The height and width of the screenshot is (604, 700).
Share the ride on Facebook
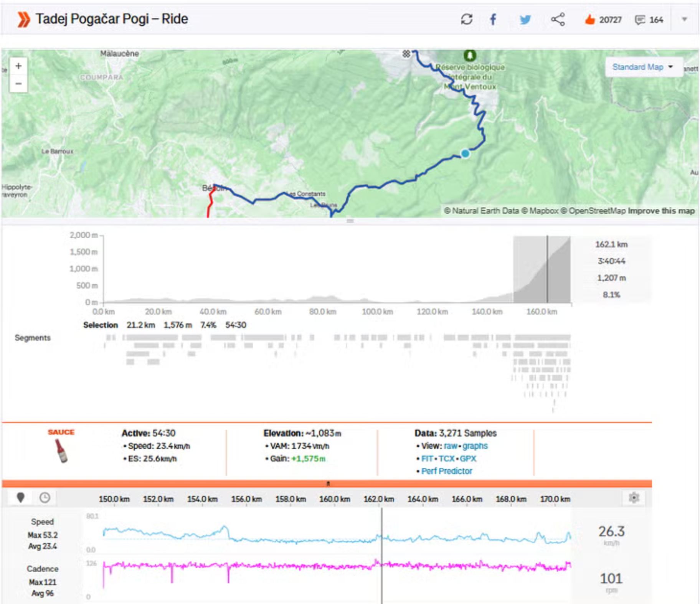tap(493, 19)
